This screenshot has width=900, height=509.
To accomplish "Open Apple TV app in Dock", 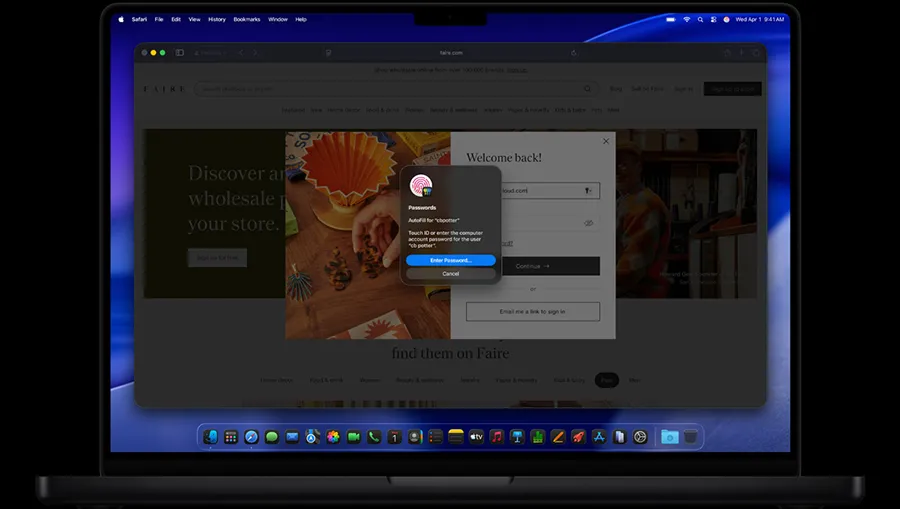I will pyautogui.click(x=476, y=437).
